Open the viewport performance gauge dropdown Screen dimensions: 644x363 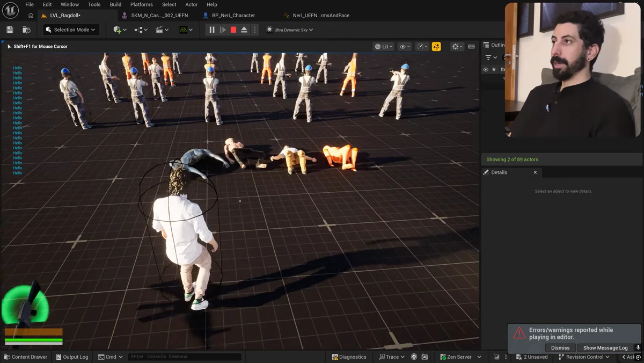point(422,47)
